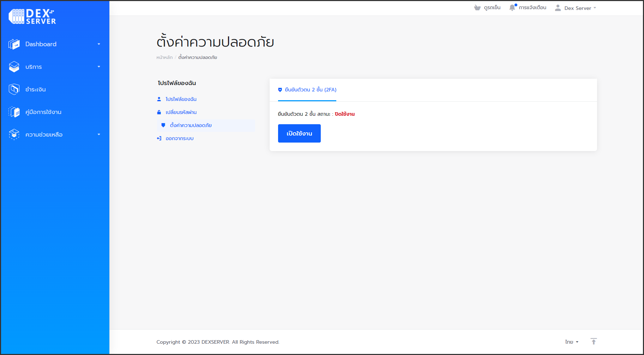The width and height of the screenshot is (644, 355).
Task: Click the person icon by โปรไฟล์ของฉัน
Action: coord(159,99)
